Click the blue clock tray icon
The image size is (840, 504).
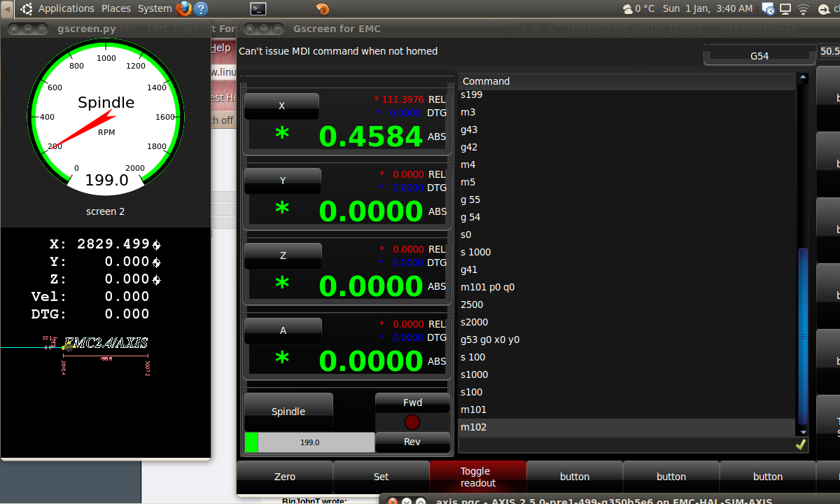[768, 8]
